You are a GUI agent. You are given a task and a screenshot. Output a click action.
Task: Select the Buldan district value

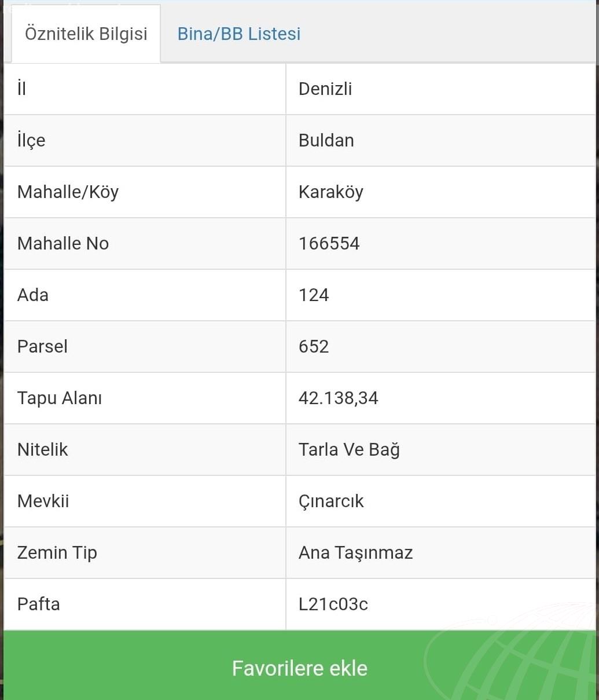pos(326,140)
